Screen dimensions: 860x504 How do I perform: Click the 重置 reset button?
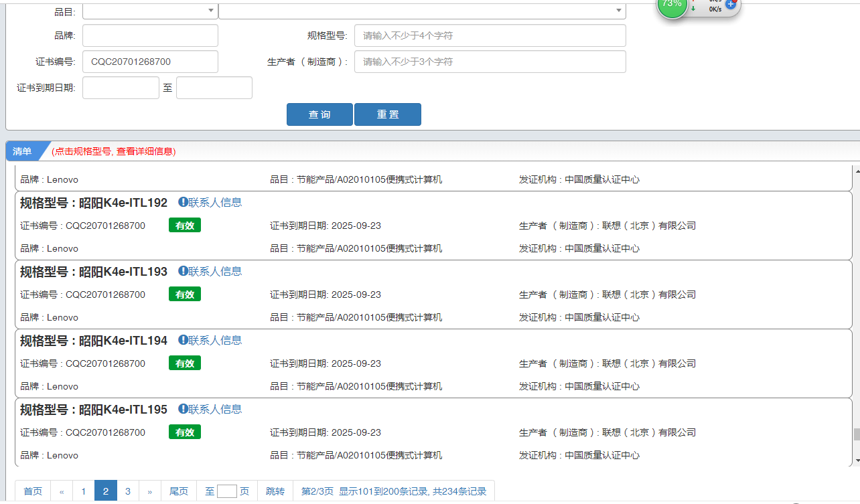388,114
